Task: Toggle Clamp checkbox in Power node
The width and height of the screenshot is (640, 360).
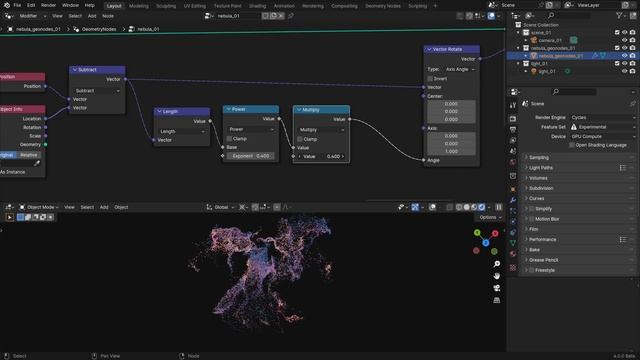Action: pos(229,139)
